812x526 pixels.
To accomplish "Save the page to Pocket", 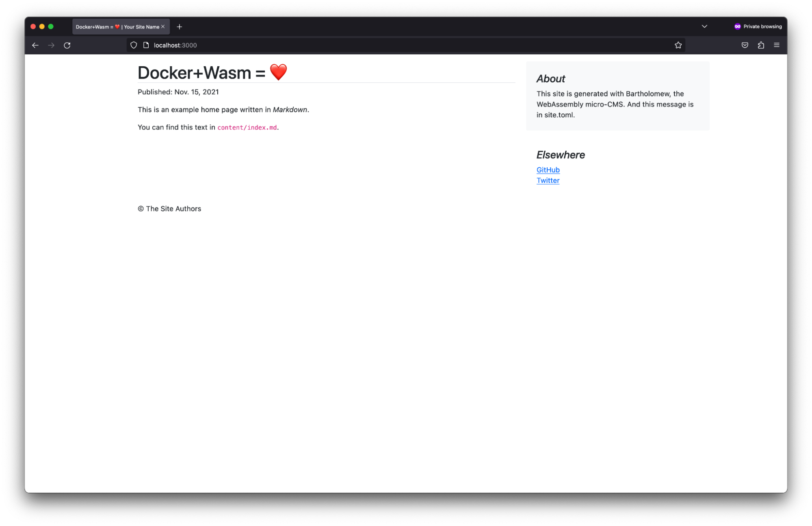I will pyautogui.click(x=745, y=45).
